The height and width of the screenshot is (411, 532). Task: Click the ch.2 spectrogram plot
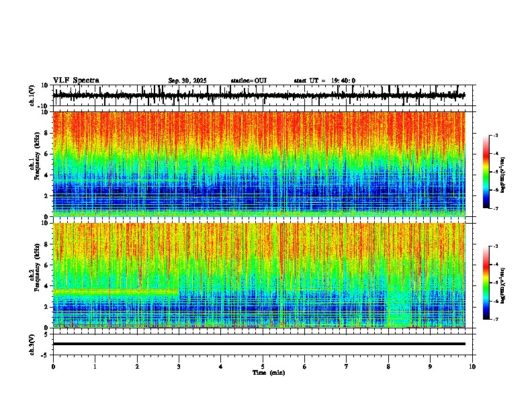[x=259, y=275]
